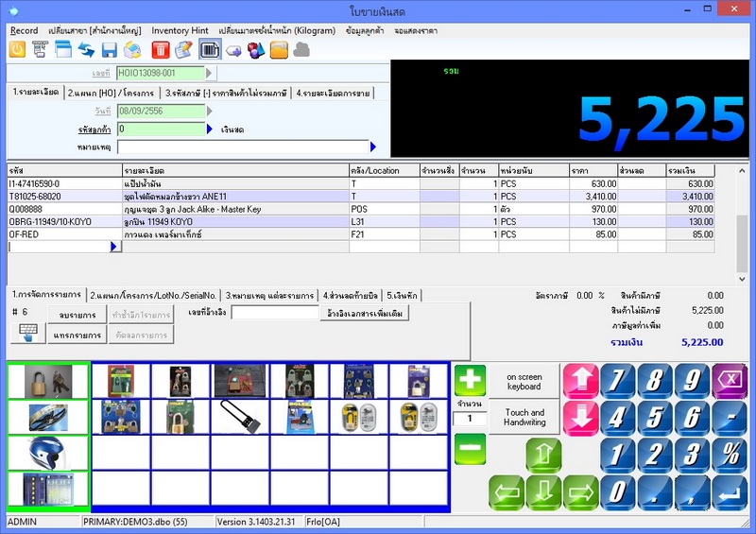The image size is (756, 534).
Task: Click the orange folder icon in toolbar
Action: tap(279, 50)
